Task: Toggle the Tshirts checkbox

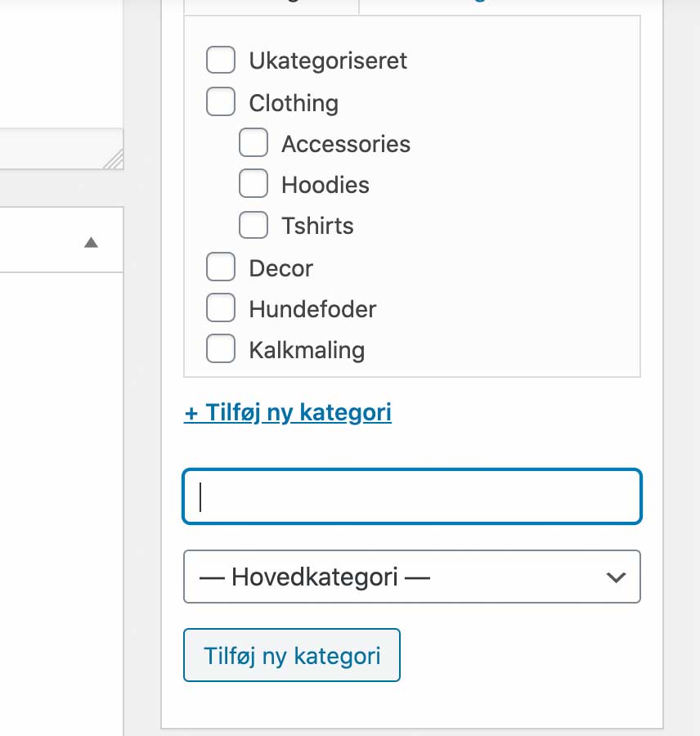Action: 254,225
